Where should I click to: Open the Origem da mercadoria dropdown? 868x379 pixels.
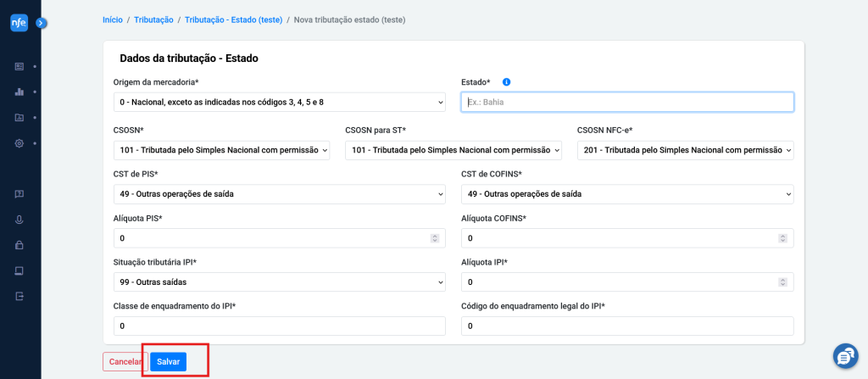click(x=280, y=102)
